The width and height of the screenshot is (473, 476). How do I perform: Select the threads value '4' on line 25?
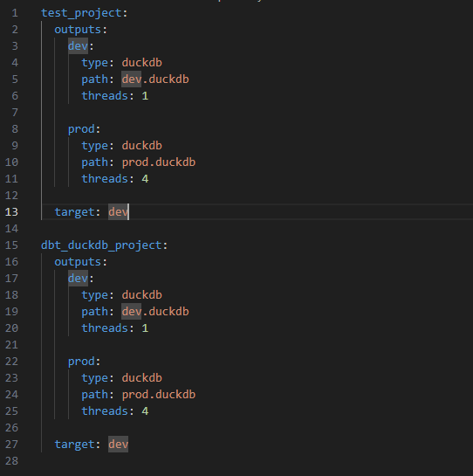(x=145, y=411)
